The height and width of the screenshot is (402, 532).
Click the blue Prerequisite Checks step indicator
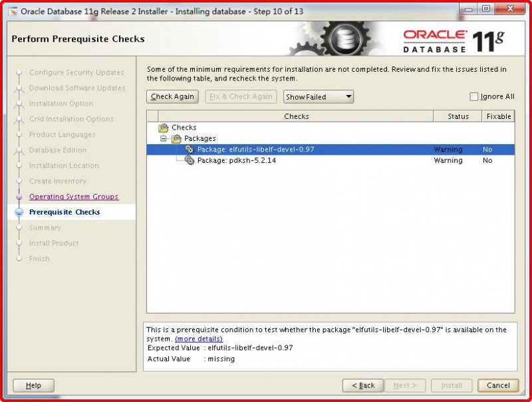pos(19,212)
